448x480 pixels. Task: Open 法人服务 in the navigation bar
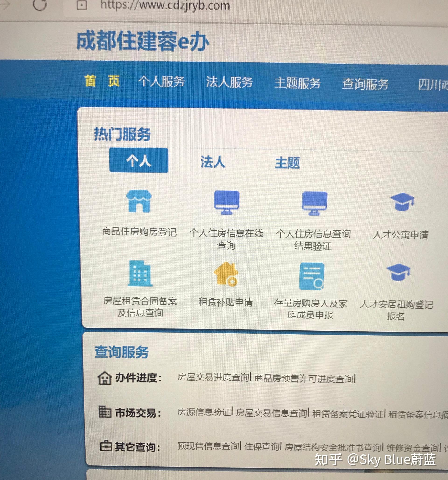point(229,82)
